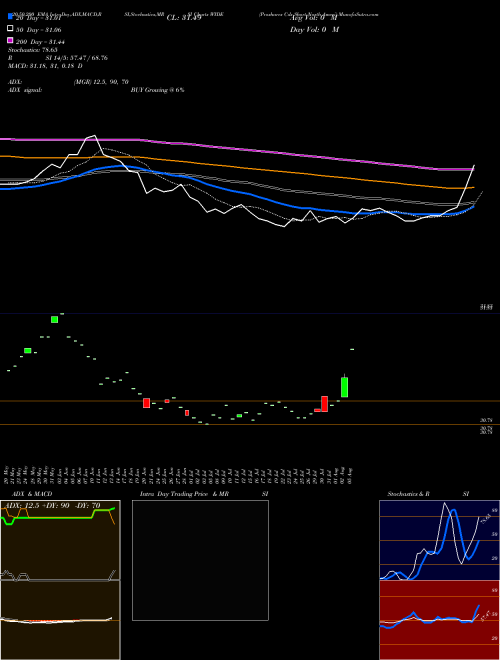Click the tall green candlestick near 02 Aug
500x660 pixels.
[344, 387]
